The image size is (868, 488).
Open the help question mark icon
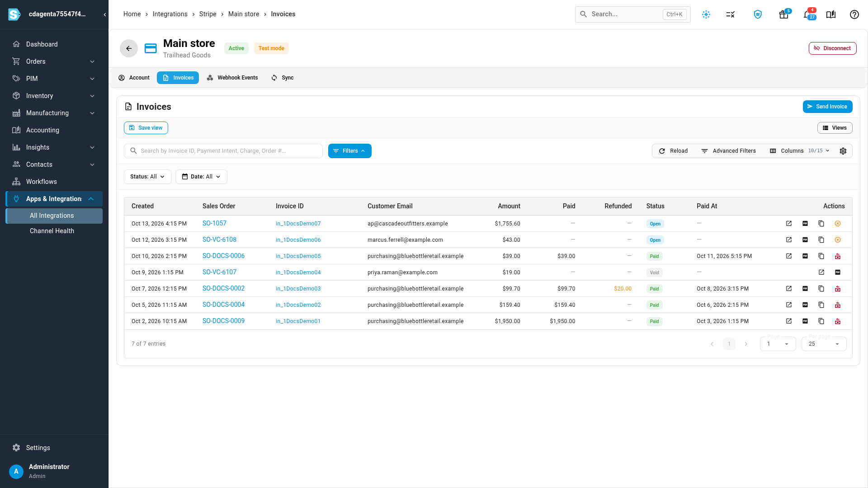pos(854,14)
